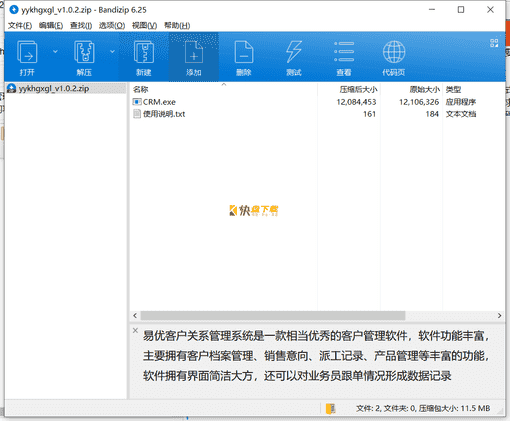Open the 编辑(E) menu
The image size is (510, 421).
click(x=51, y=25)
